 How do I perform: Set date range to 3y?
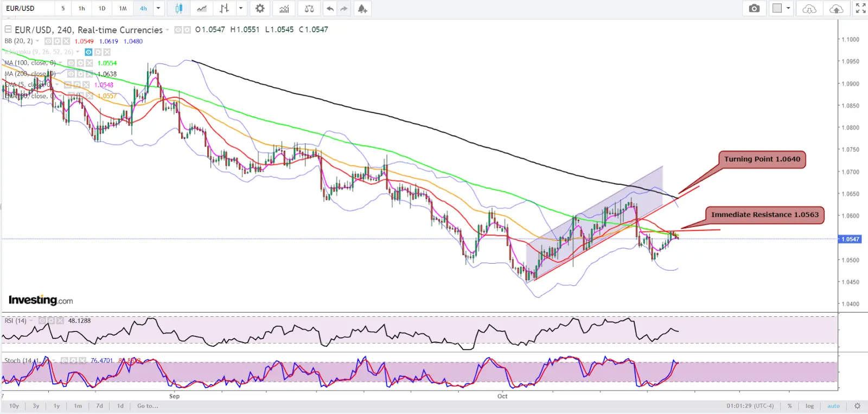click(x=36, y=406)
